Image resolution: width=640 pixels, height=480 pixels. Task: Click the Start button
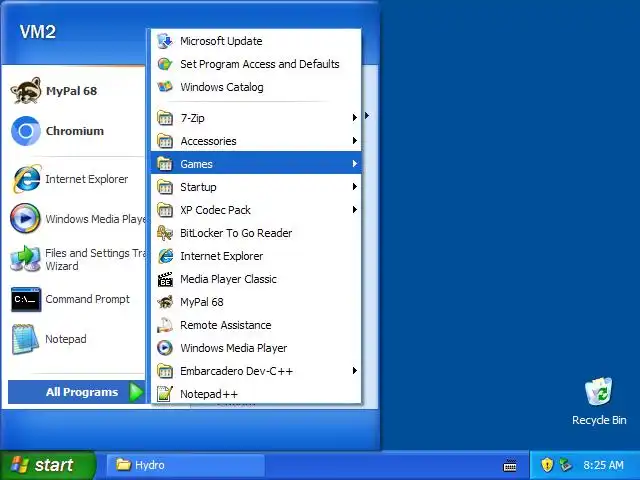(48, 465)
